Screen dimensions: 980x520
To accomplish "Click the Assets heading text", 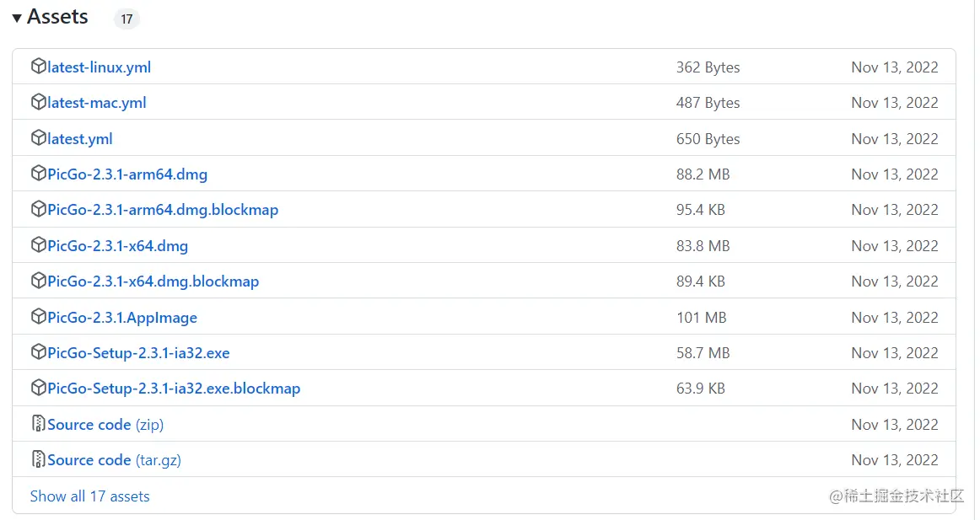I will coord(57,17).
